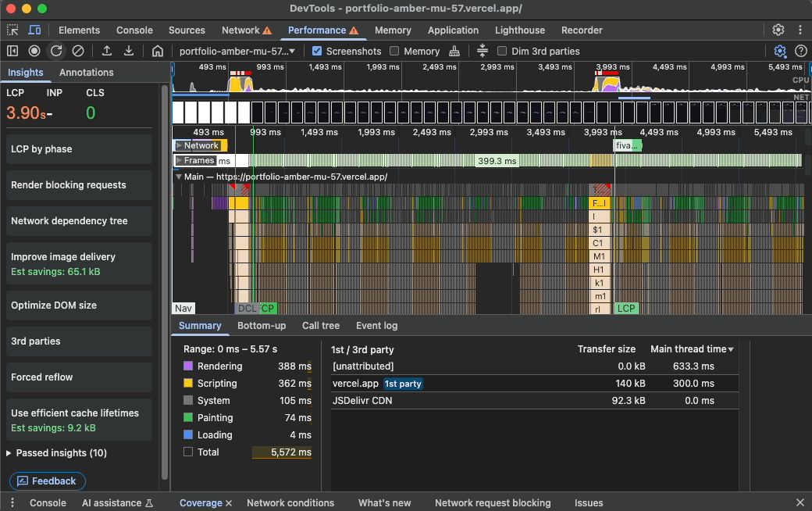Enable the Memory checkbox
The width and height of the screenshot is (812, 511).
point(395,52)
